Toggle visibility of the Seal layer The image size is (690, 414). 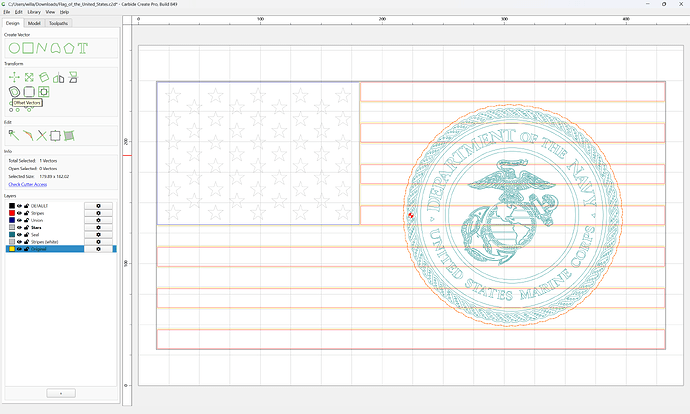(19, 234)
